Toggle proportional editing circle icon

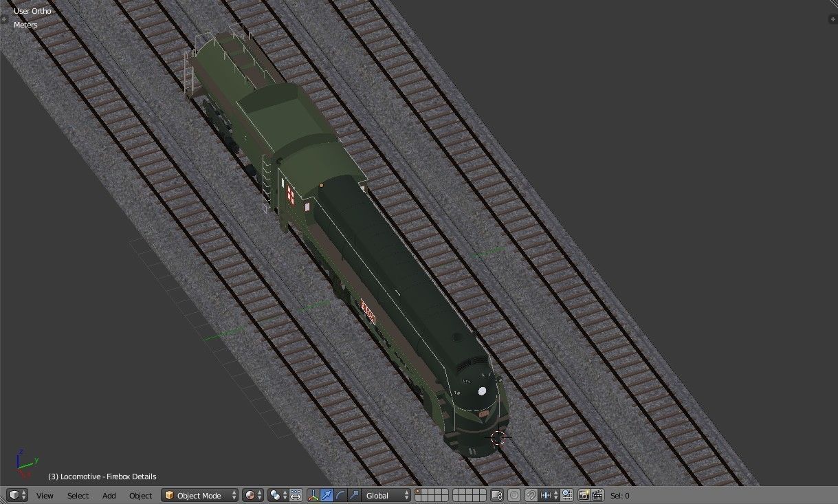(514, 495)
